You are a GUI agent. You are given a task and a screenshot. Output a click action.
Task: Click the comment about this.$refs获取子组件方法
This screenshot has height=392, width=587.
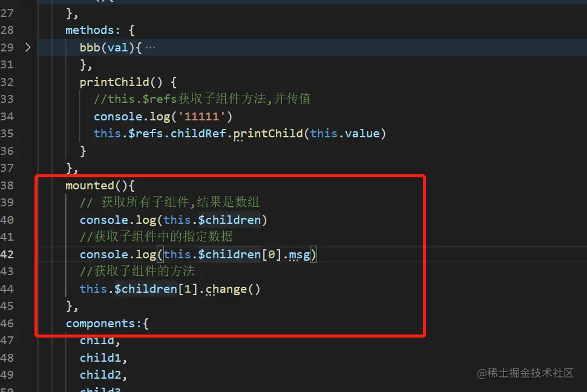point(202,99)
